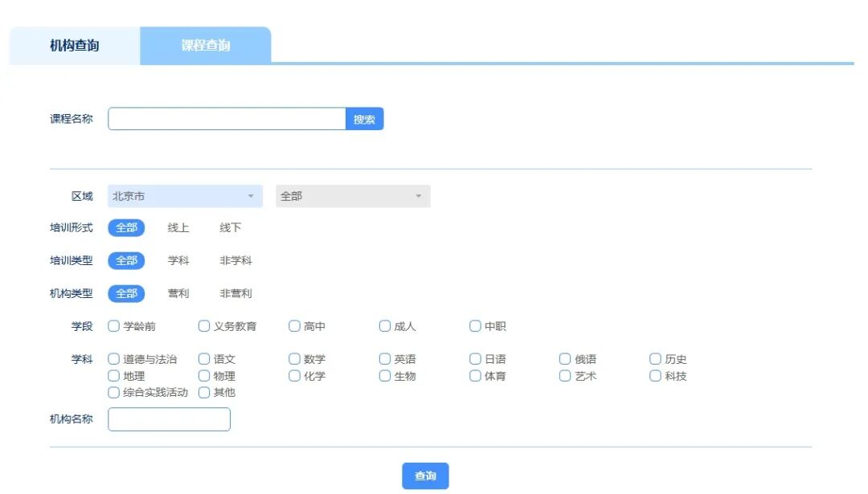Open the 全部 district dropdown

[353, 196]
